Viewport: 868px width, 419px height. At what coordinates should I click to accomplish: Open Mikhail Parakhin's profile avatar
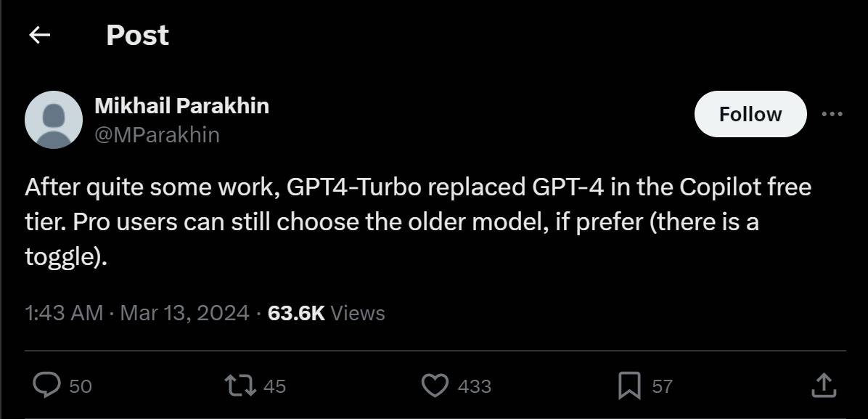click(x=53, y=120)
